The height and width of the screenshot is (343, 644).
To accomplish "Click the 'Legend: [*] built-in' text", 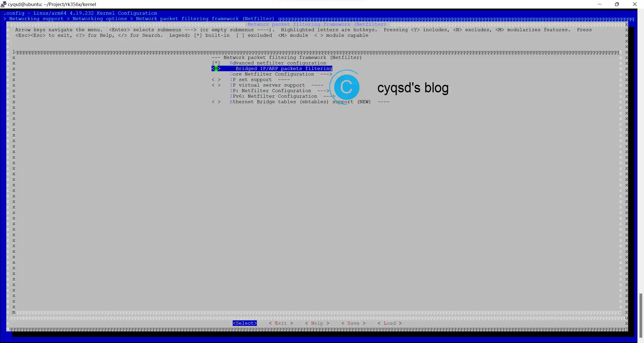I will pos(199,35).
